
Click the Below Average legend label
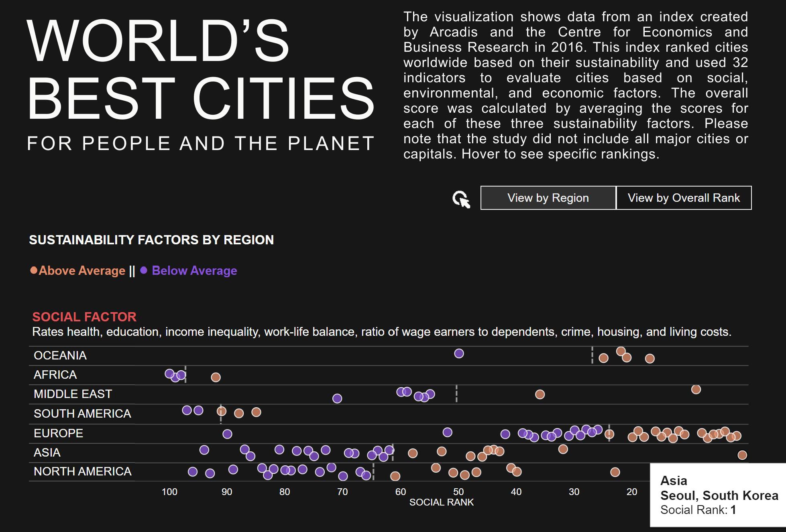click(x=194, y=271)
